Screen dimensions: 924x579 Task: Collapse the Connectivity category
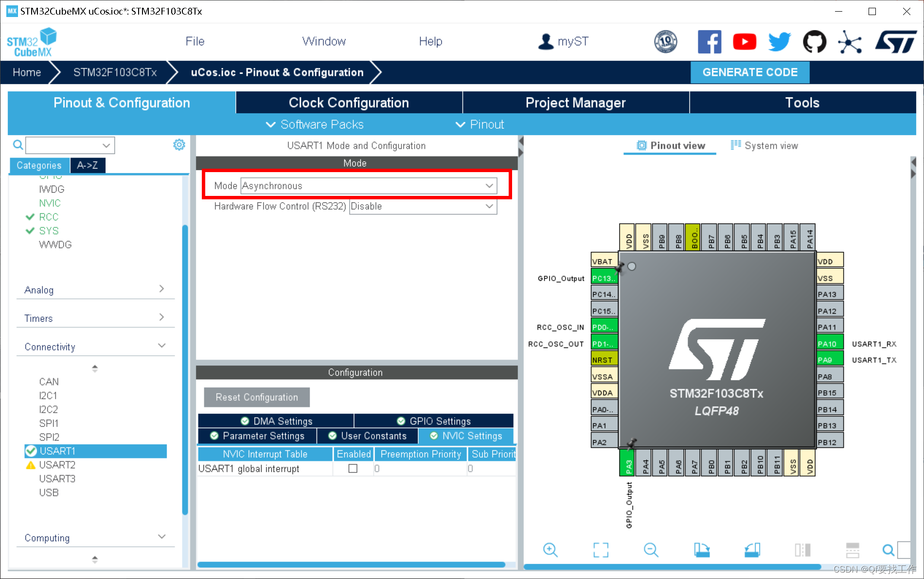(x=95, y=347)
